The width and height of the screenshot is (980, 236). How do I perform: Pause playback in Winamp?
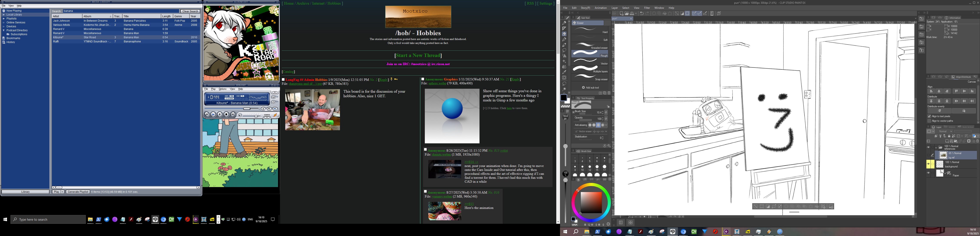(x=219, y=114)
